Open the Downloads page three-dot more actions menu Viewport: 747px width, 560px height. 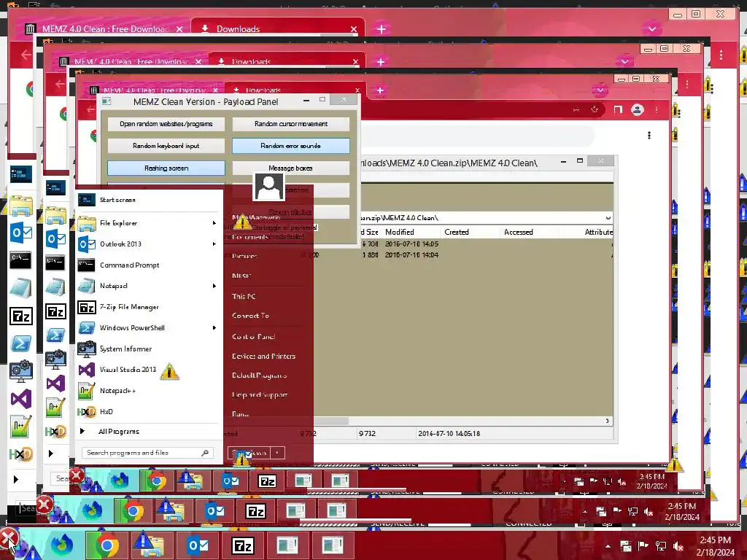point(649,135)
